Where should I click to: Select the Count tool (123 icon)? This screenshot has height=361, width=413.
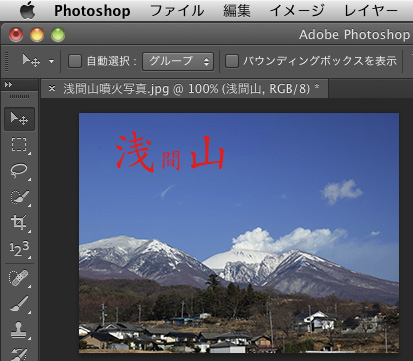coord(19,248)
